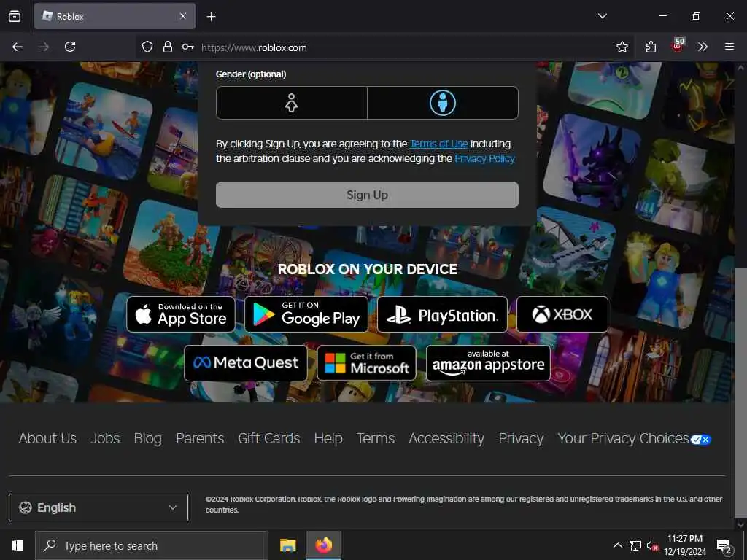Open the Terms of Use link
This screenshot has width=747, height=560.
coord(438,144)
